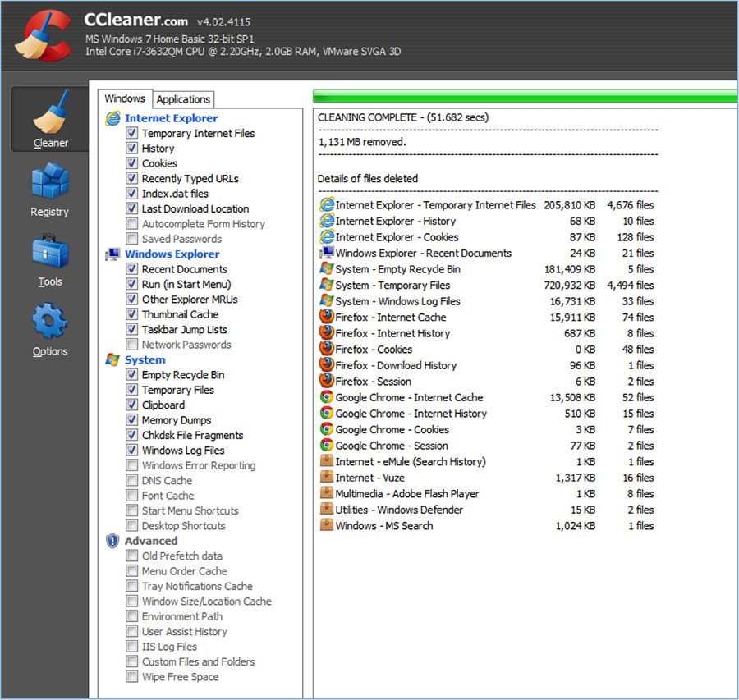The image size is (739, 700).
Task: Select package icon for Windows Defender result
Action: coord(327,509)
